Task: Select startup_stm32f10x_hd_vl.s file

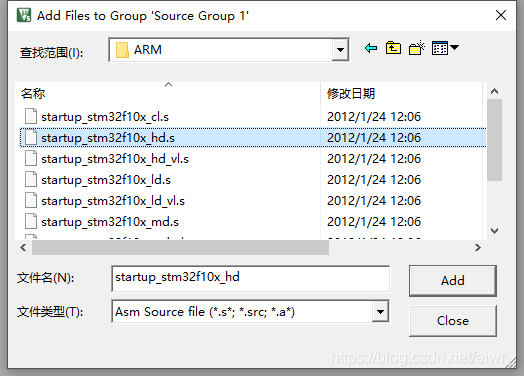Action: [x=115, y=159]
